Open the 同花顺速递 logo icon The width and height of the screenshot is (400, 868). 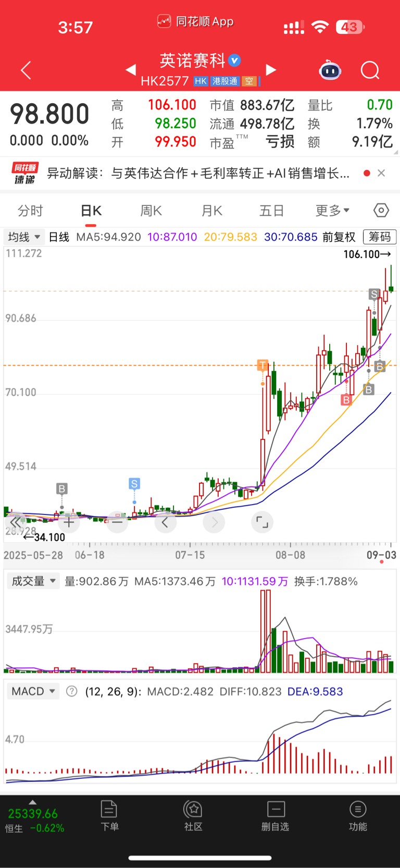pyautogui.click(x=24, y=173)
